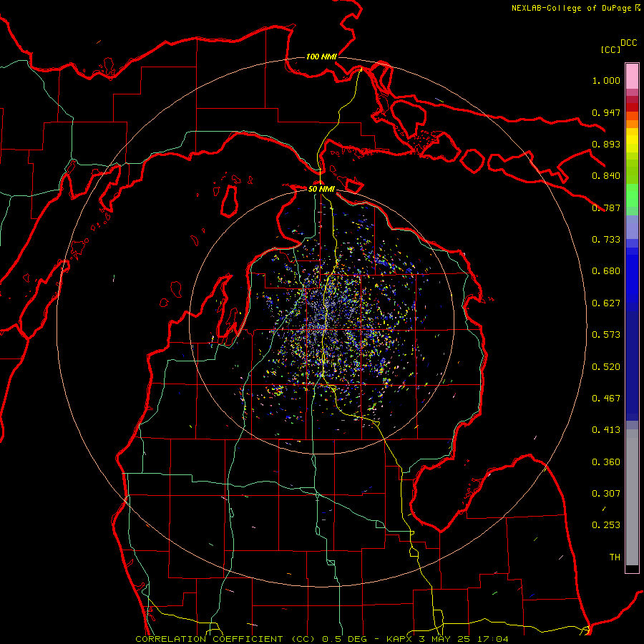Click the 0.947 legend value
The image size is (644, 644).
(x=606, y=112)
